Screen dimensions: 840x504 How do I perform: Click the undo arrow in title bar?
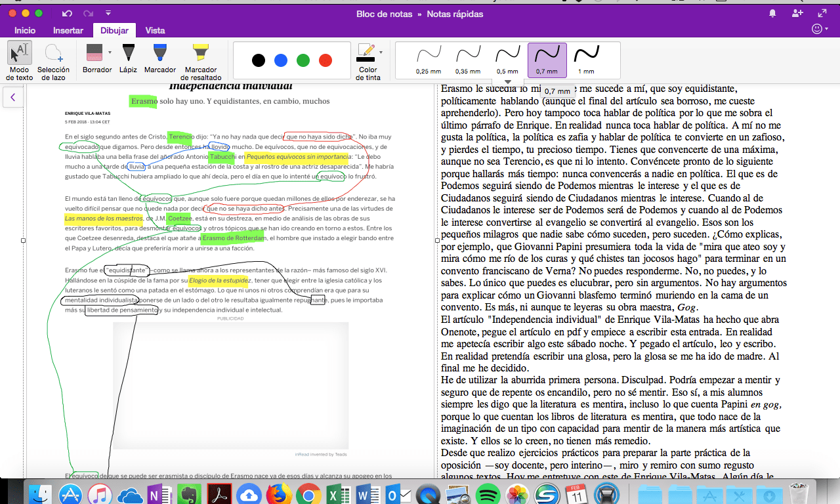[67, 13]
